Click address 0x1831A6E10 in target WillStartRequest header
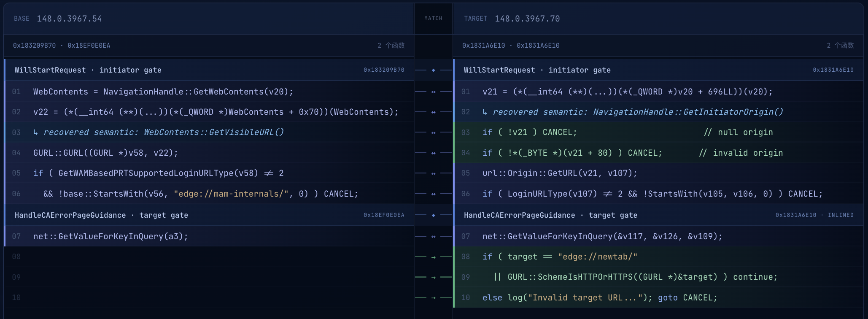 (833, 70)
